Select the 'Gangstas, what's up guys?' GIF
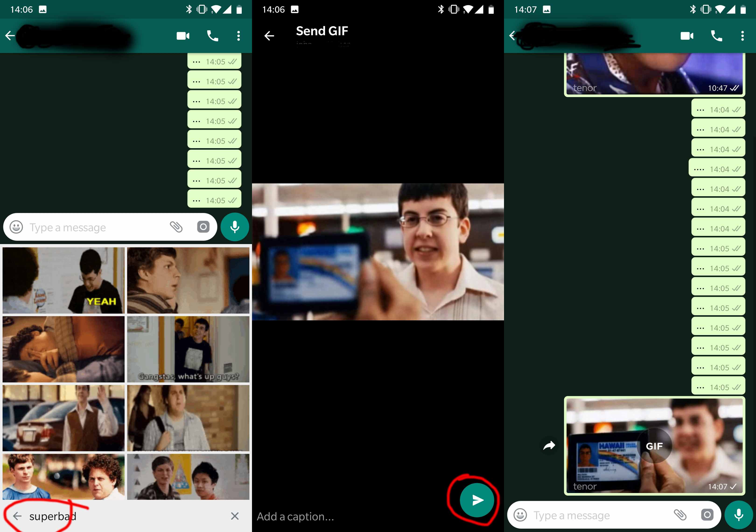The width and height of the screenshot is (756, 532). 188,349
